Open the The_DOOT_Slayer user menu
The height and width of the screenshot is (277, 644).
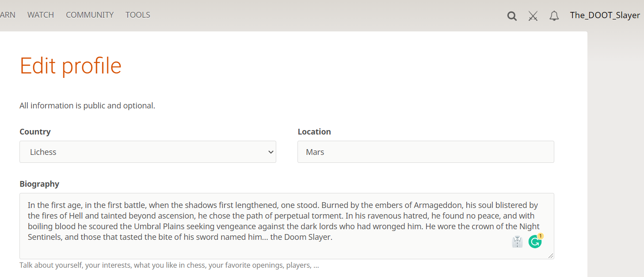tap(605, 15)
